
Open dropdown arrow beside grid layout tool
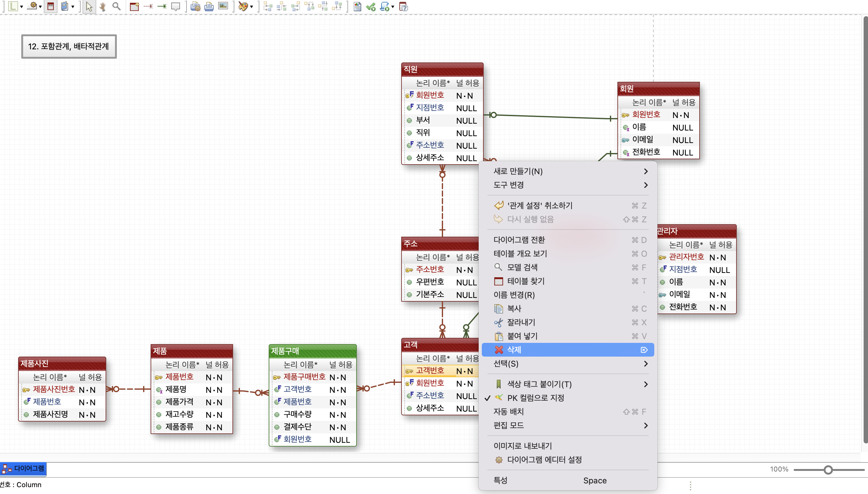pos(21,7)
